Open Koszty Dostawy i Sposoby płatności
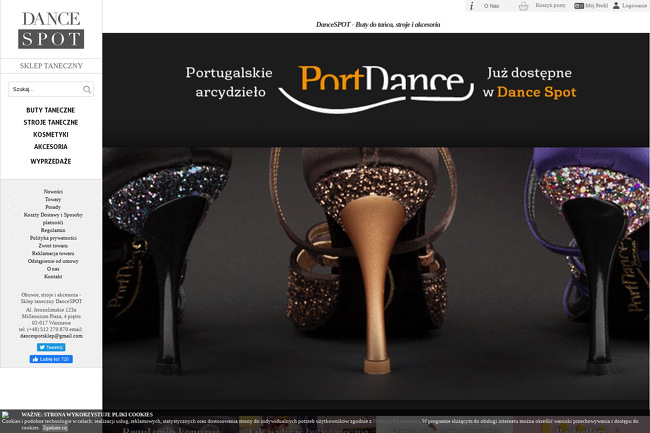Image resolution: width=650 pixels, height=433 pixels. 53,218
